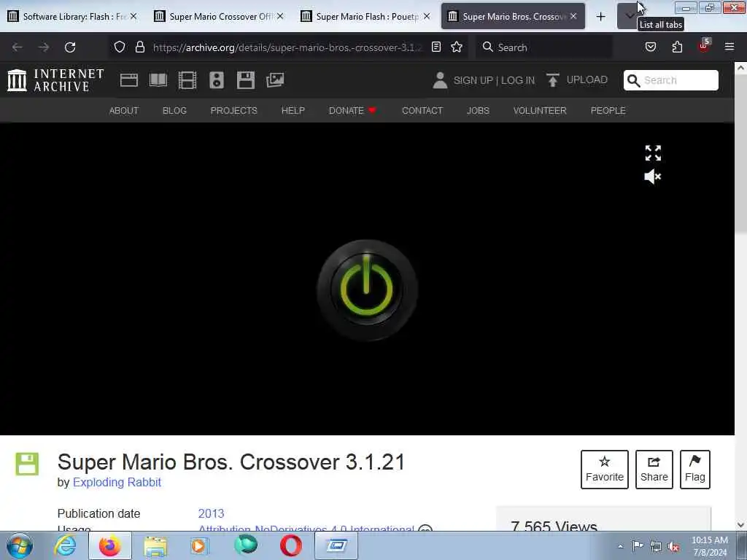The height and width of the screenshot is (560, 747).
Task: Open Save to Pocket icon
Action: [x=651, y=47]
